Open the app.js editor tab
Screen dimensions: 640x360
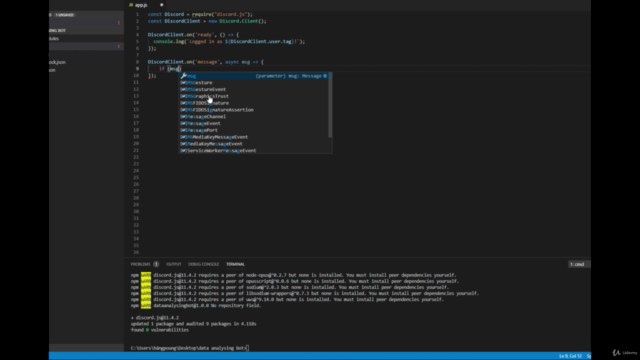[138, 5]
